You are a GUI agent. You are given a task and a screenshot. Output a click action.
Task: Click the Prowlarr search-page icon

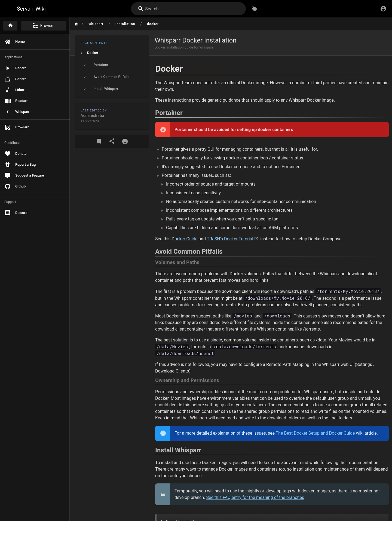coord(8,127)
